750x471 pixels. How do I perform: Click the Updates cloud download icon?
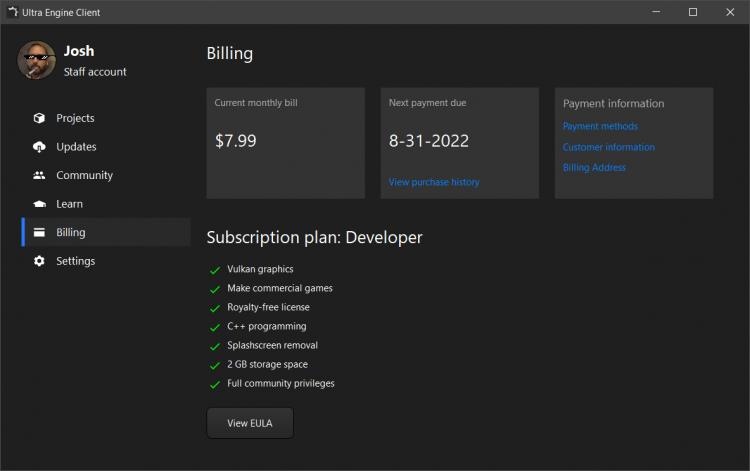39,147
